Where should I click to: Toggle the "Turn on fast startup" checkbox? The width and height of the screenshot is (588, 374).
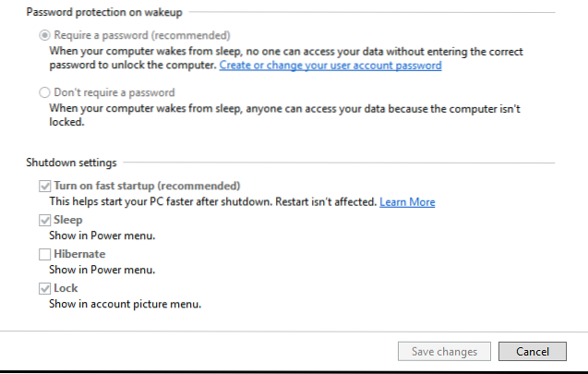tap(43, 186)
